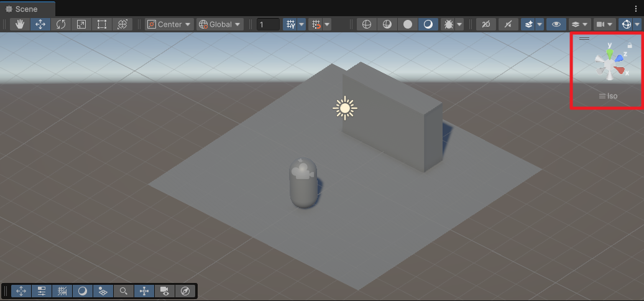Switch to Unlit draw mode sphere
Image resolution: width=644 pixels, height=301 pixels.
tap(407, 24)
